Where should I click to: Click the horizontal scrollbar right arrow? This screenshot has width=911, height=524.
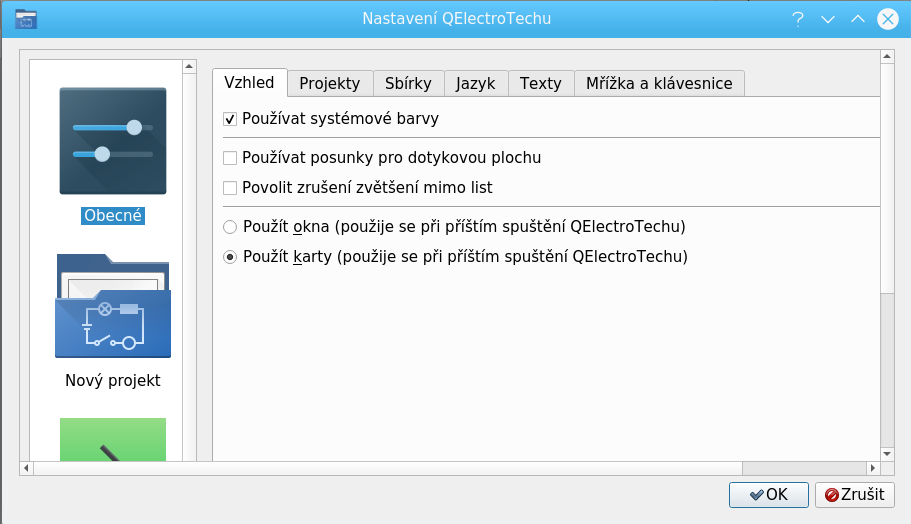coord(873,468)
